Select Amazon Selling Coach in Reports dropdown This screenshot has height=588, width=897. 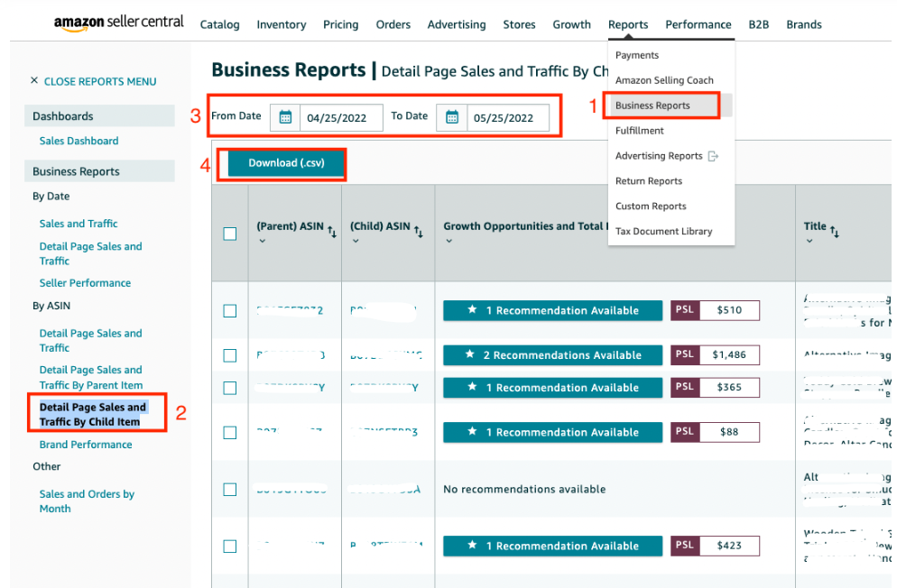[664, 80]
